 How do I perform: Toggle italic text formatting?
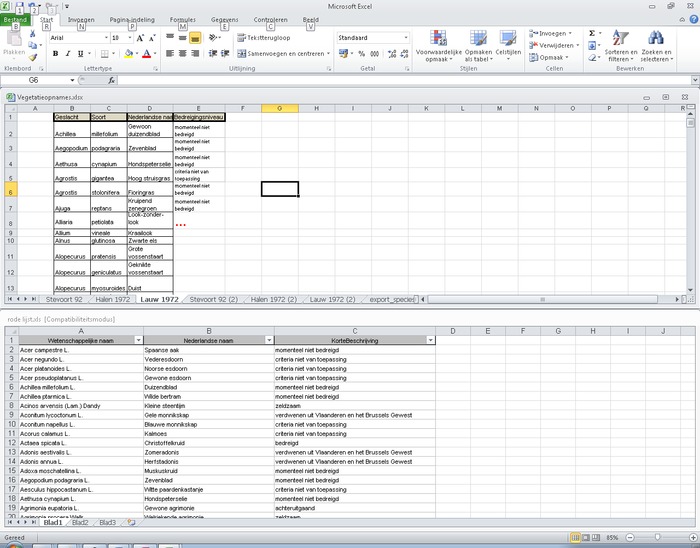click(68, 54)
